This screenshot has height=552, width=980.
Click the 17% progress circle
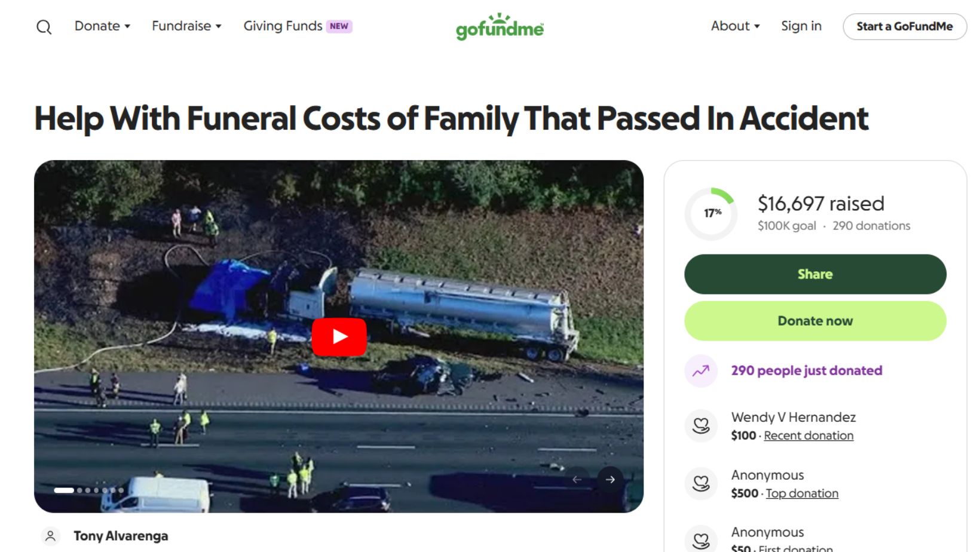(711, 214)
